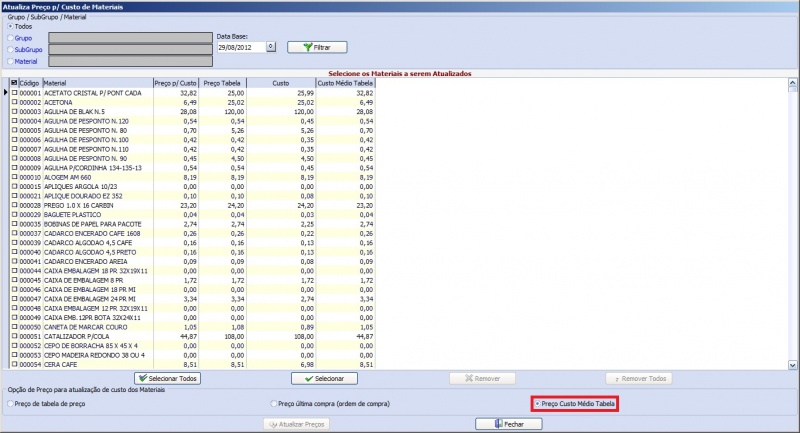Click Preço Tabela value 120,00 for AGULHA DE BLAK
The image size is (800, 433).
point(234,112)
